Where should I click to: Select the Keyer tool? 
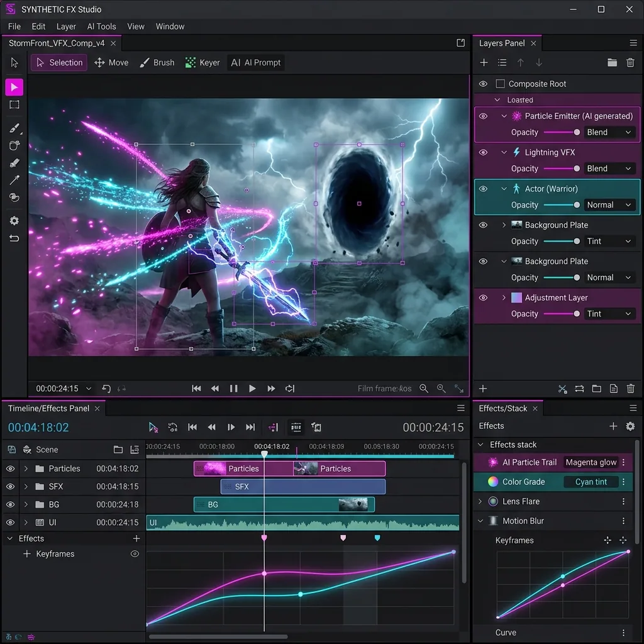pyautogui.click(x=203, y=63)
